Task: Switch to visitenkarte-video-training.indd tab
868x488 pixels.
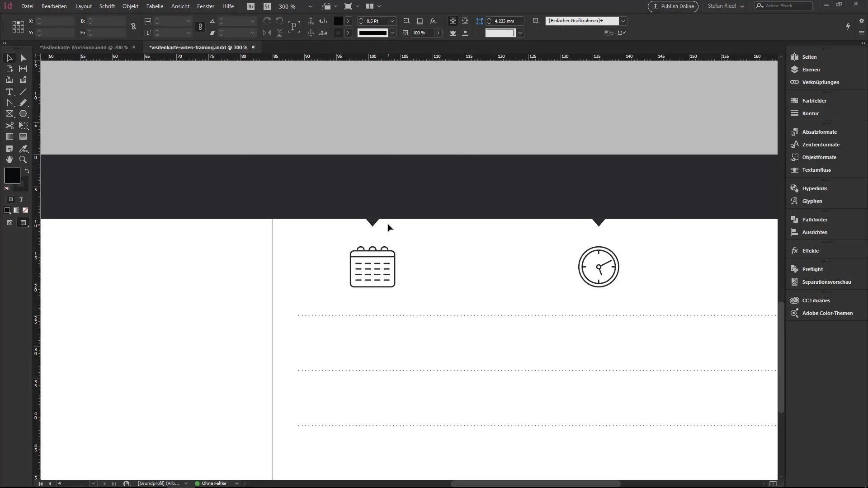Action: pos(198,47)
